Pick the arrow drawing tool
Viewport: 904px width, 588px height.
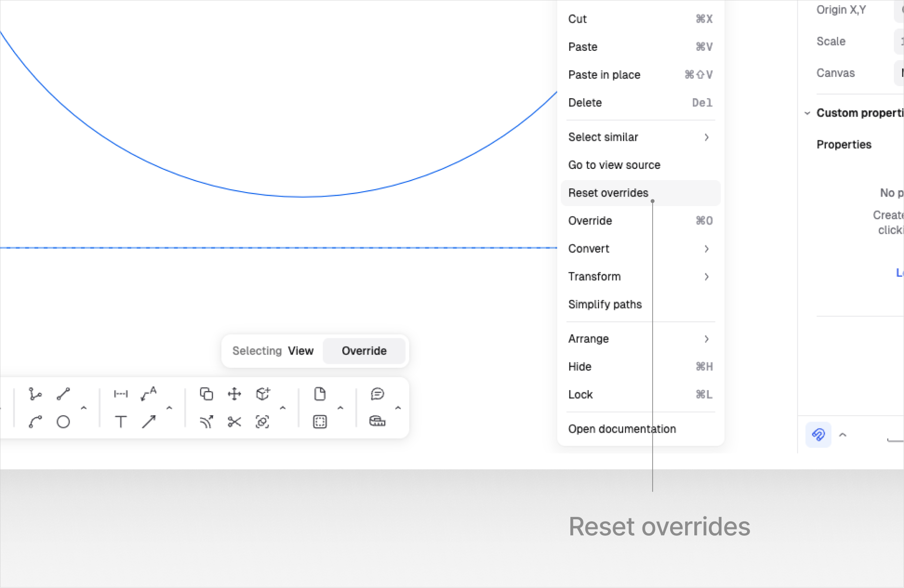[149, 422]
